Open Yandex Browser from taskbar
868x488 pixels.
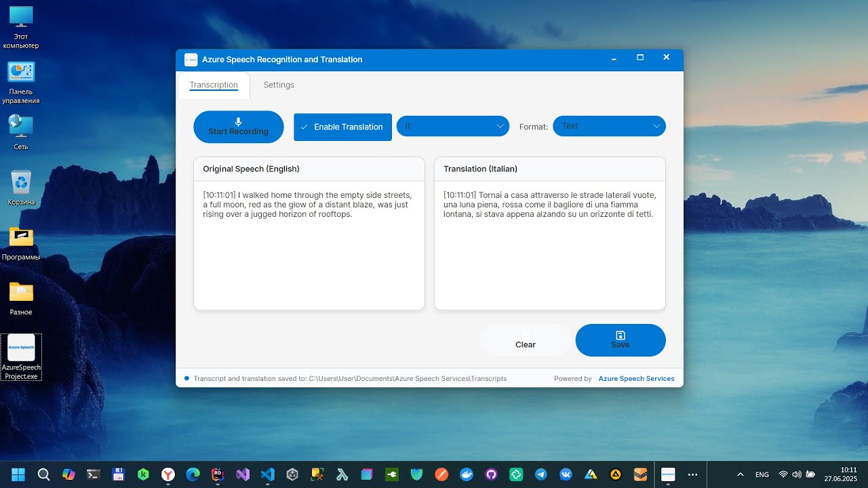[x=168, y=474]
